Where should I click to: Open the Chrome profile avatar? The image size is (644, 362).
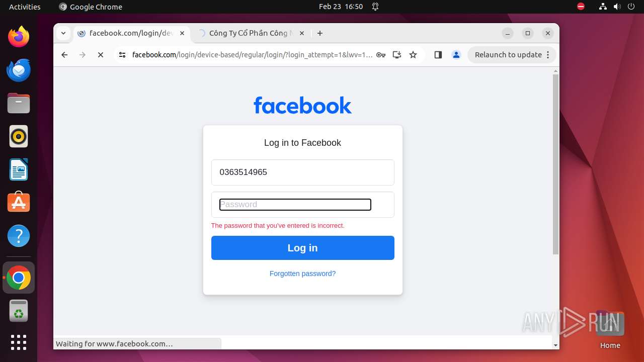pos(456,55)
